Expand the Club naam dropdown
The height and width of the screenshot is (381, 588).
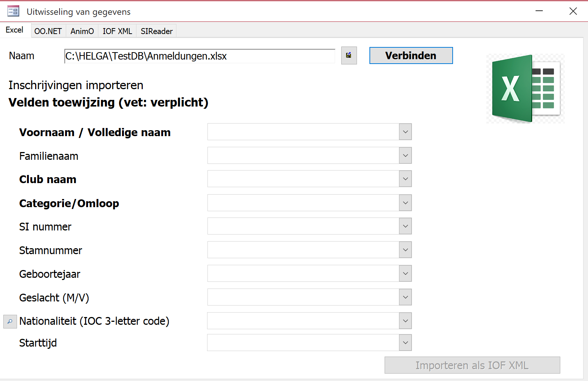click(x=405, y=179)
